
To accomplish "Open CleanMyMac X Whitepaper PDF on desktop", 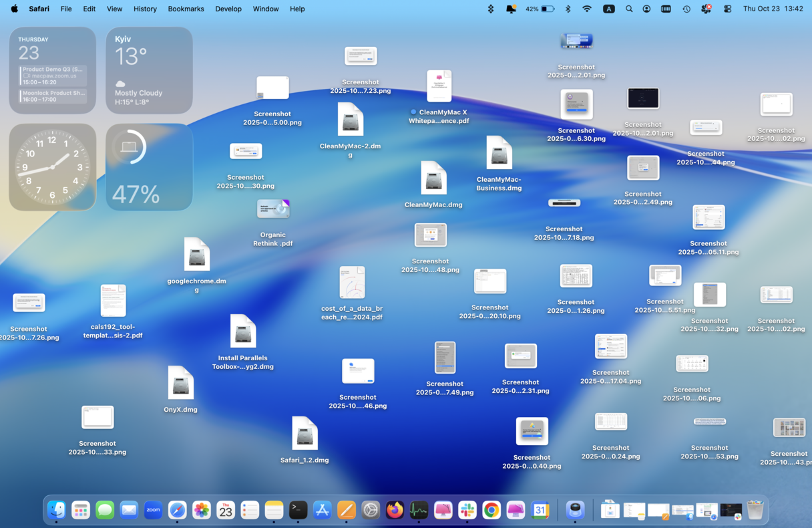I will [439, 86].
